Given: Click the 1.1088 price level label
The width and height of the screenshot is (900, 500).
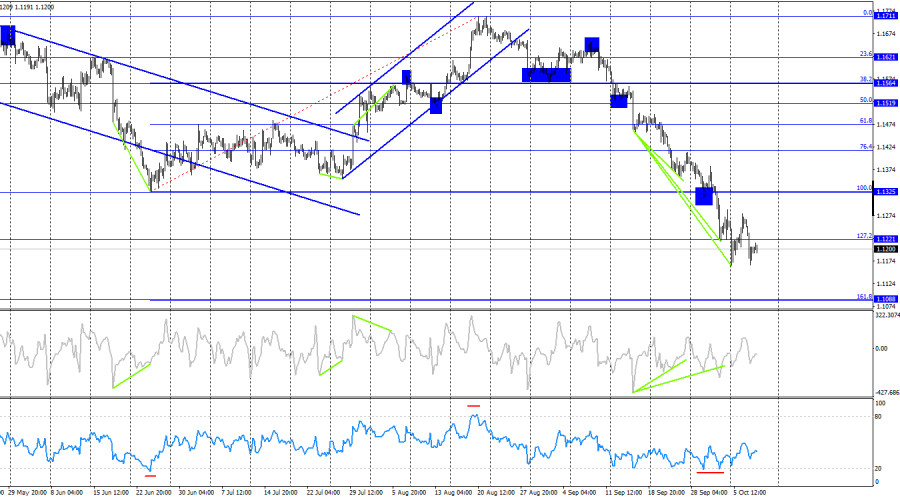Looking at the screenshot, I should click(x=886, y=299).
